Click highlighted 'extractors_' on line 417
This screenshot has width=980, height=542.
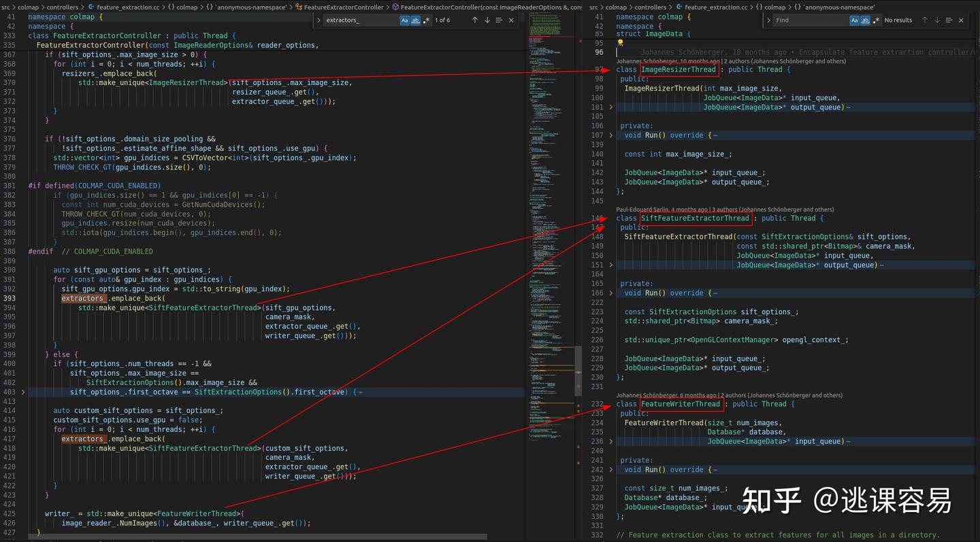[x=83, y=439]
